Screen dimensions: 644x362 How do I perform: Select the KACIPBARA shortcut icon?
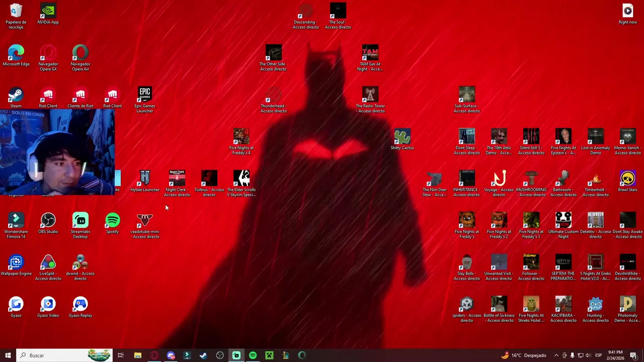coord(563,309)
